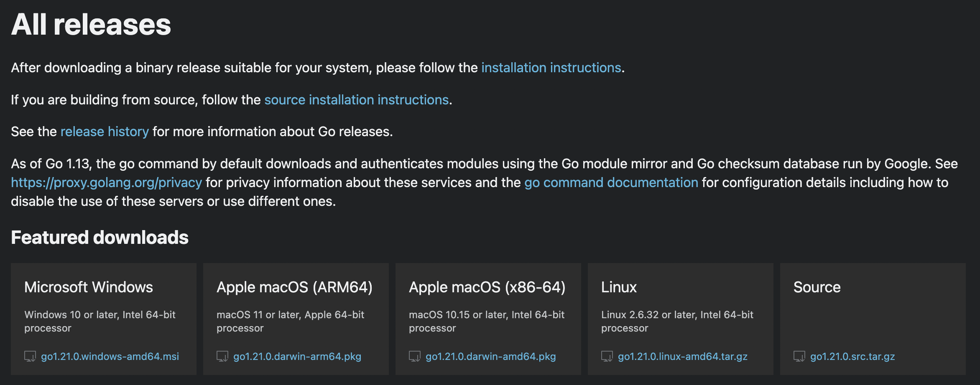Click download icon beside go1.21.0.linux-amd64.tar.gz
Viewport: 980px width, 385px height.
(607, 356)
